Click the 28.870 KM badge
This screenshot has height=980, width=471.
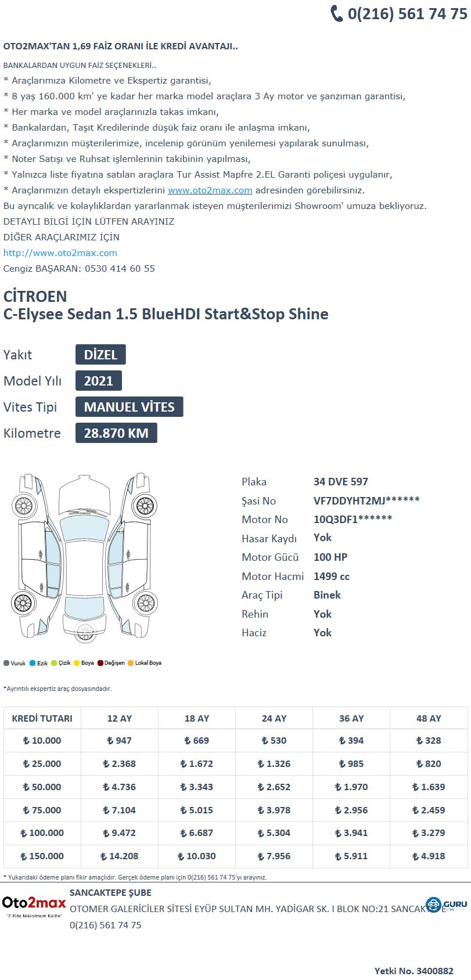tap(116, 433)
